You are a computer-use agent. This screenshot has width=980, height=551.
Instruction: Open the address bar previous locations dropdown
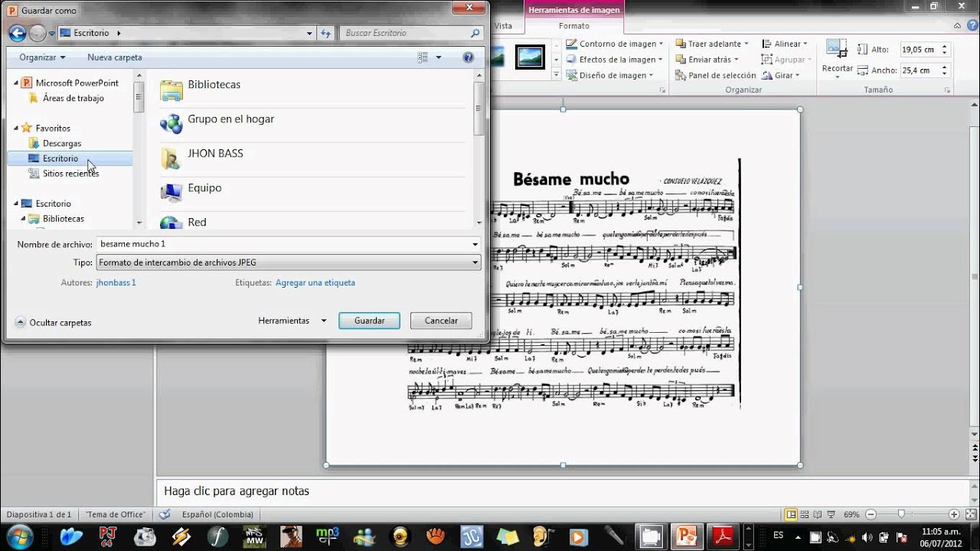coord(309,33)
